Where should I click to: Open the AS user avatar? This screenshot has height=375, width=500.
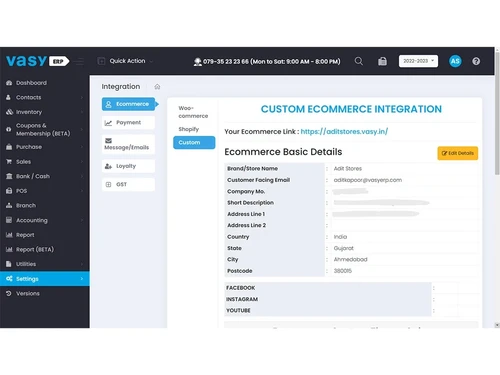(x=455, y=61)
